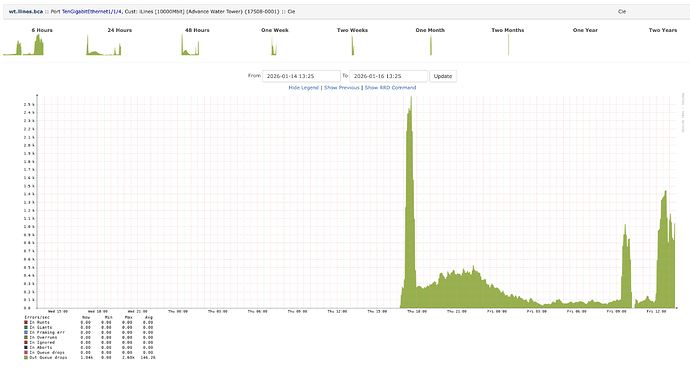Viewport: 690px width, 370px height.
Task: Select the 48 Hours graph thumbnail
Action: click(x=191, y=44)
